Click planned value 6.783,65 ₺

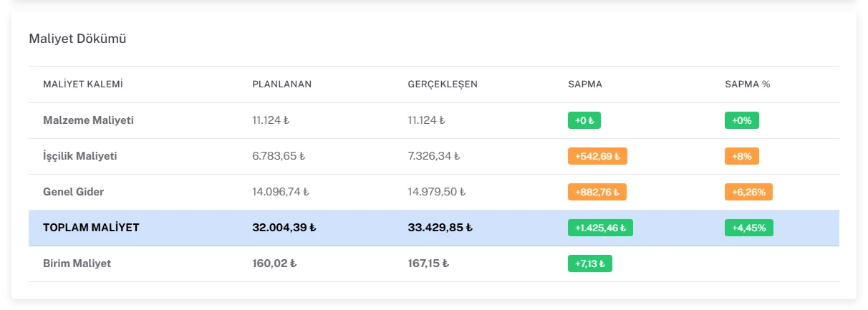[279, 156]
